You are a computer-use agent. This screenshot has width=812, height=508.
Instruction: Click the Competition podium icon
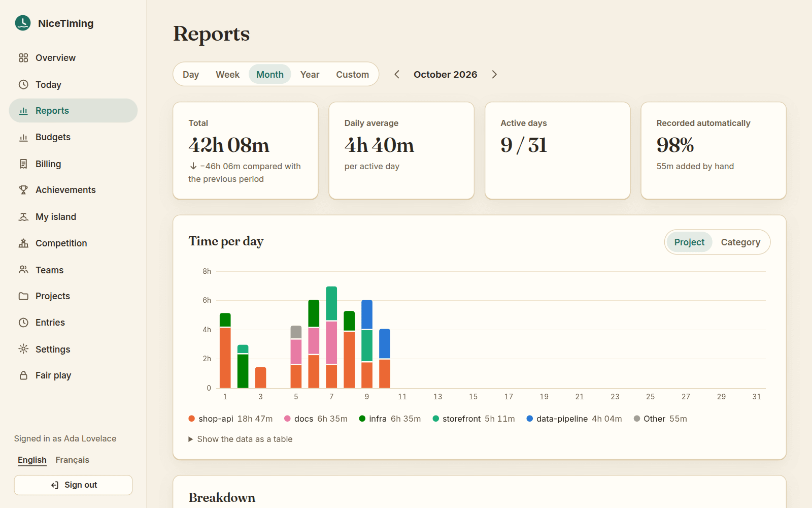[23, 243]
